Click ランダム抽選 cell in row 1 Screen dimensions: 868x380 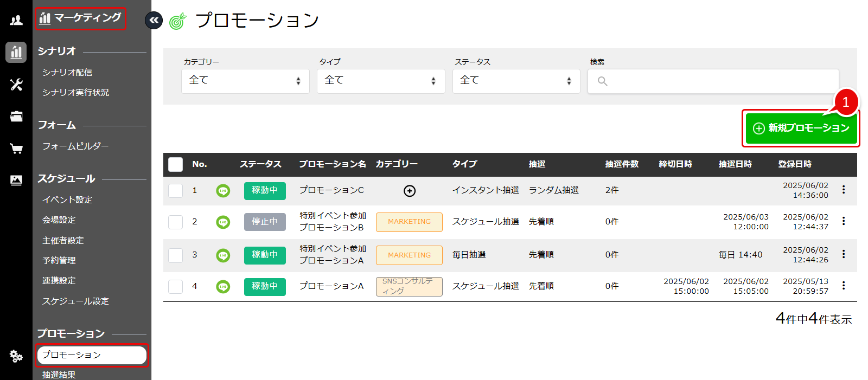[x=554, y=190]
